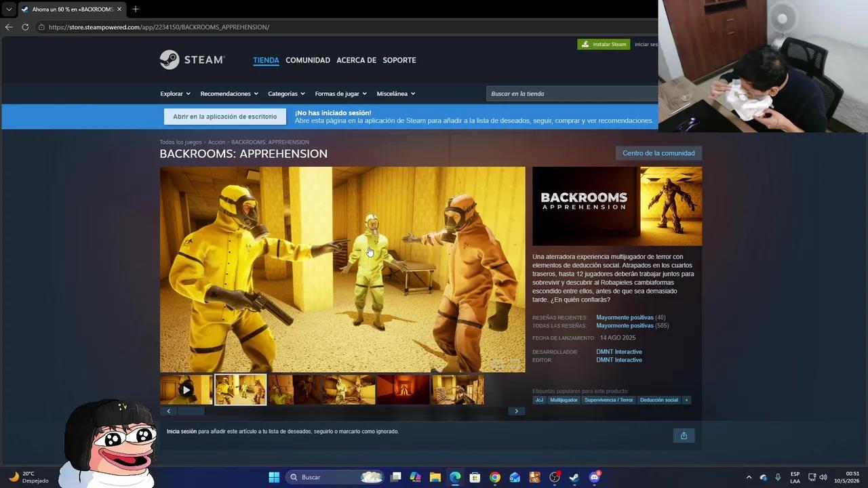
Task: Click the DMNT Interactive editor link
Action: 618,360
